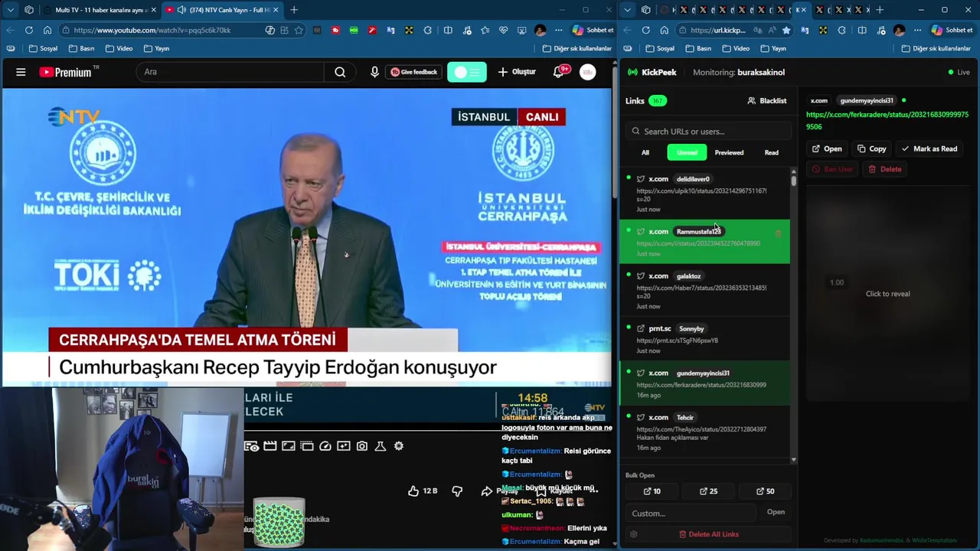Viewport: 980px width, 551px height.
Task: Select the All filter tab
Action: (645, 152)
